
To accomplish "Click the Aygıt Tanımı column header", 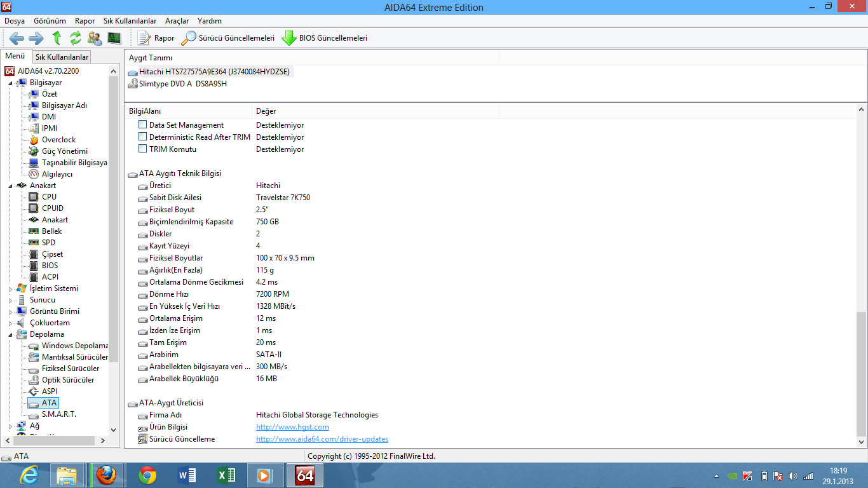I will tap(312, 58).
